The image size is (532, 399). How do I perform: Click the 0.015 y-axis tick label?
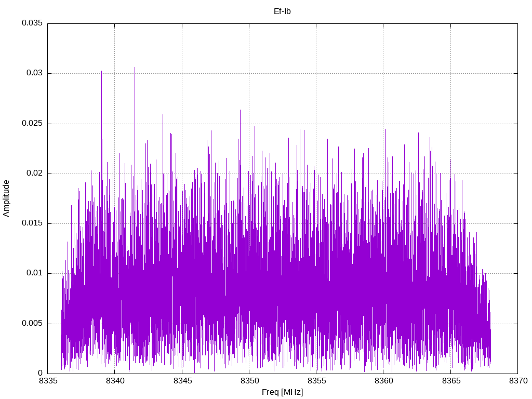point(32,223)
